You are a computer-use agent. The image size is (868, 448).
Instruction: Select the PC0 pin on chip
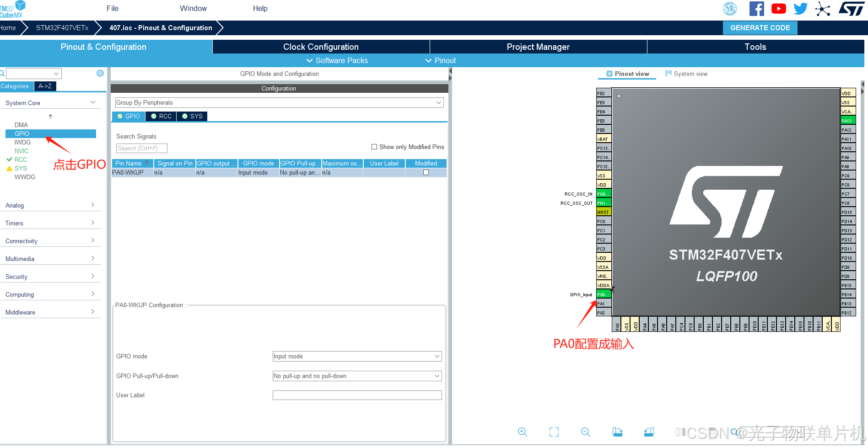(604, 221)
